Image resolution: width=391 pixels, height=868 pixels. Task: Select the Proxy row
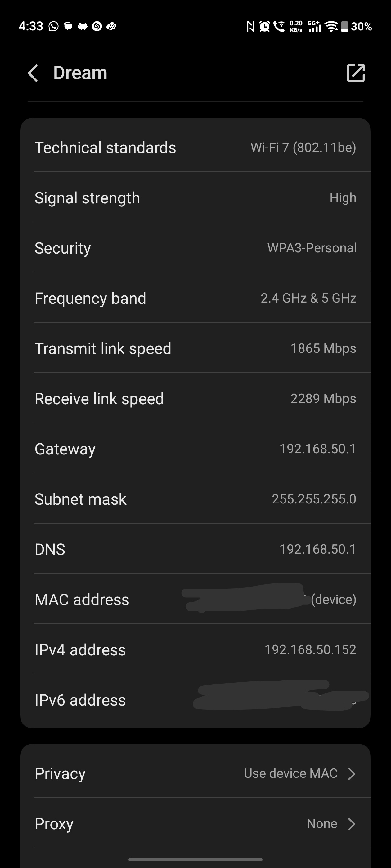click(135, 824)
